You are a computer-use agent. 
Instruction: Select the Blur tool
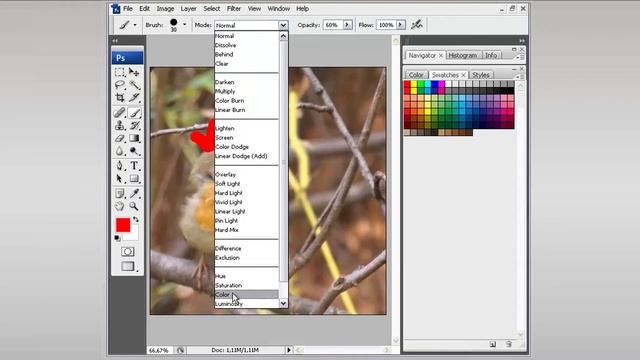click(120, 151)
